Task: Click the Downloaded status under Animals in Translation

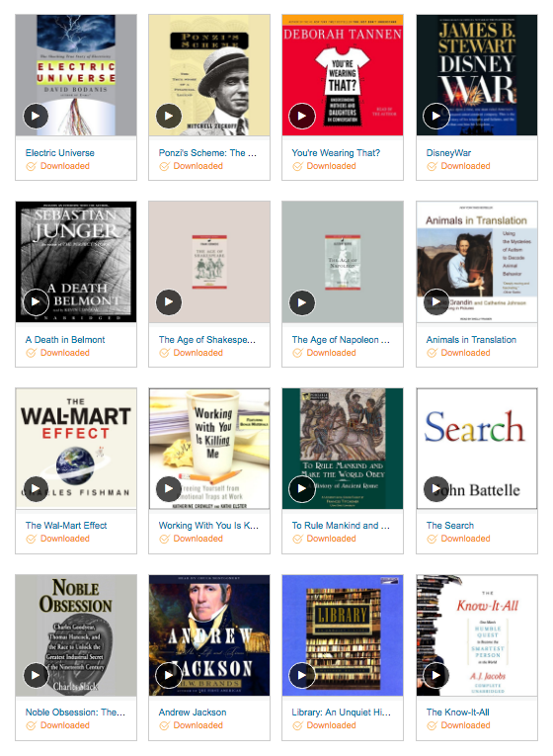Action: click(458, 353)
